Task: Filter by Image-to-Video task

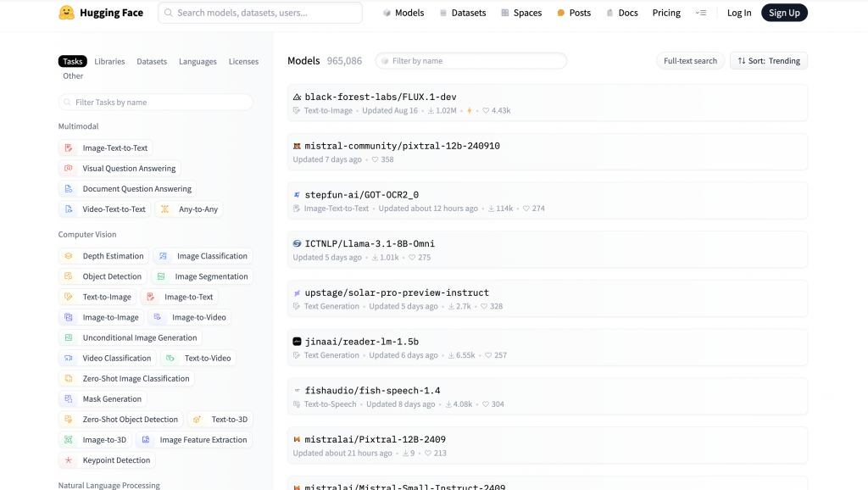Action: pos(189,317)
